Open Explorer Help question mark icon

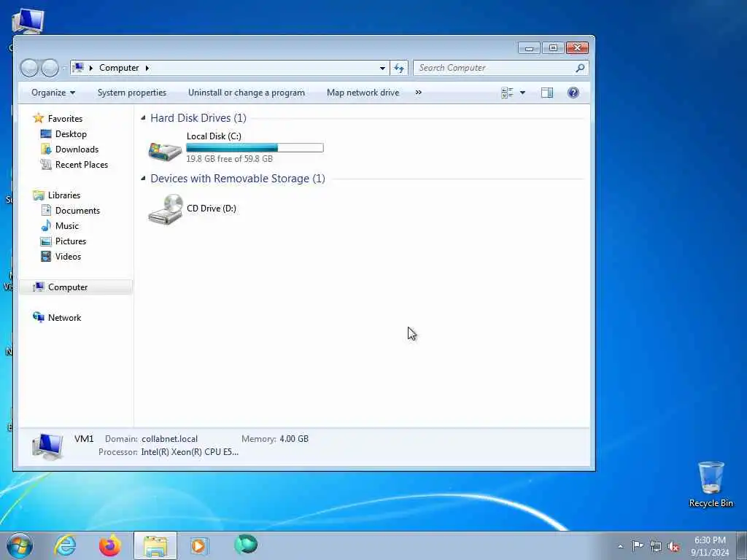coord(573,93)
